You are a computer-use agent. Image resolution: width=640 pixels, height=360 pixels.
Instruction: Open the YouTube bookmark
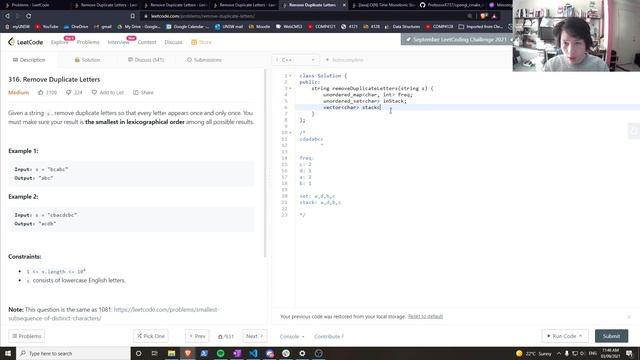[x=47, y=27]
